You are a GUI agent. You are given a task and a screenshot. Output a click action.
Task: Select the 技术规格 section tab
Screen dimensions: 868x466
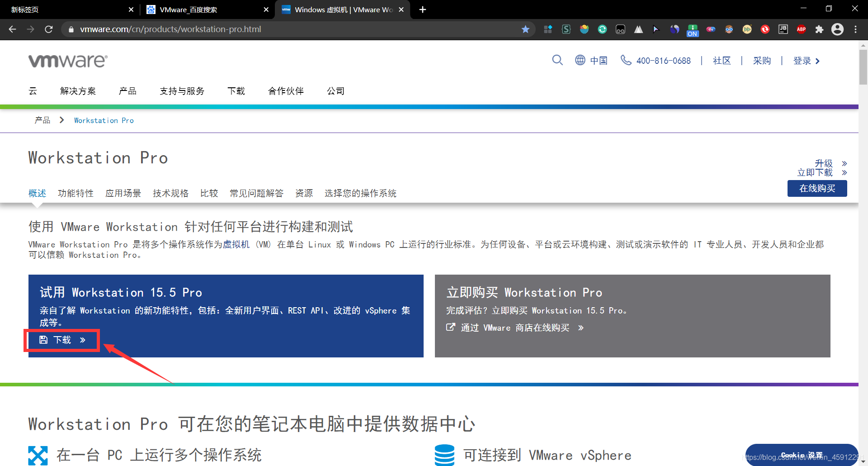point(170,193)
